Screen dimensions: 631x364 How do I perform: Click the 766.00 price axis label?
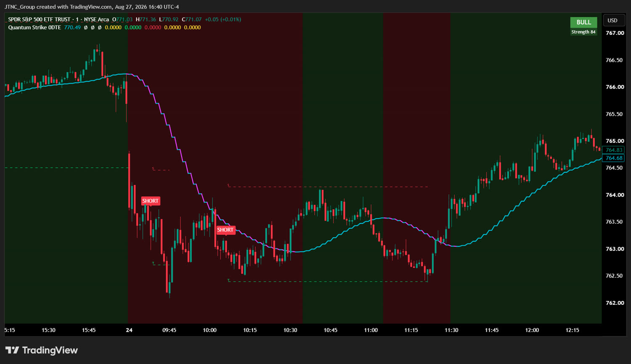[615, 87]
